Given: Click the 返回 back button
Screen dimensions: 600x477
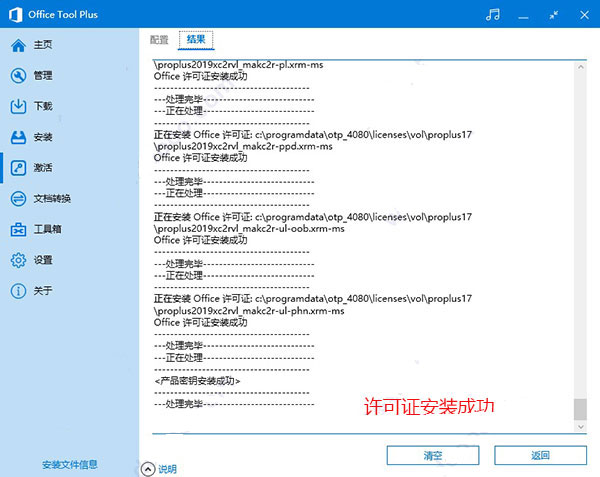Looking at the screenshot, I should [x=540, y=455].
